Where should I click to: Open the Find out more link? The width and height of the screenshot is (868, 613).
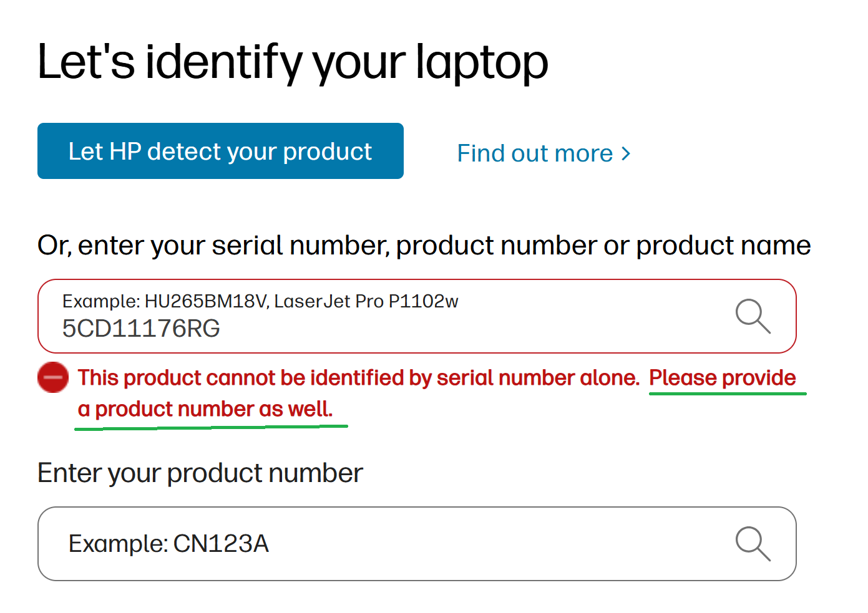[535, 153]
